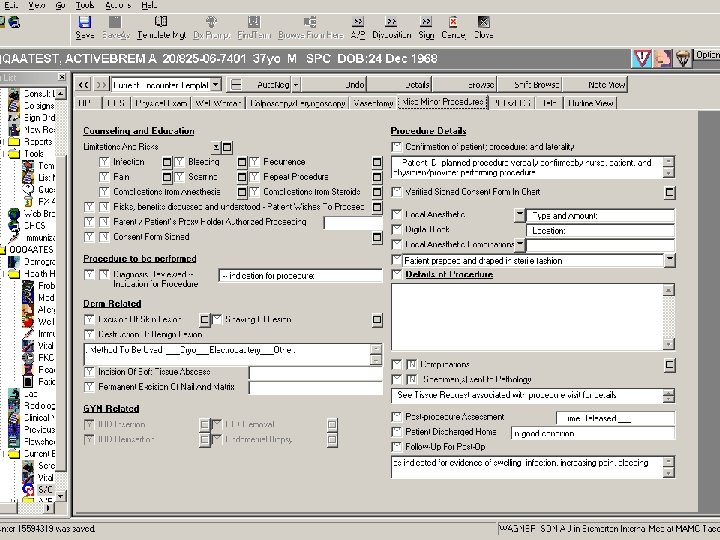Check Patient Discharged Home checkbox

coord(396,432)
